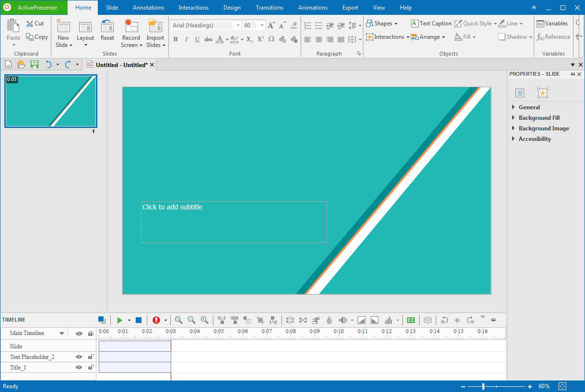Increase font size with Grow Font

(x=271, y=25)
